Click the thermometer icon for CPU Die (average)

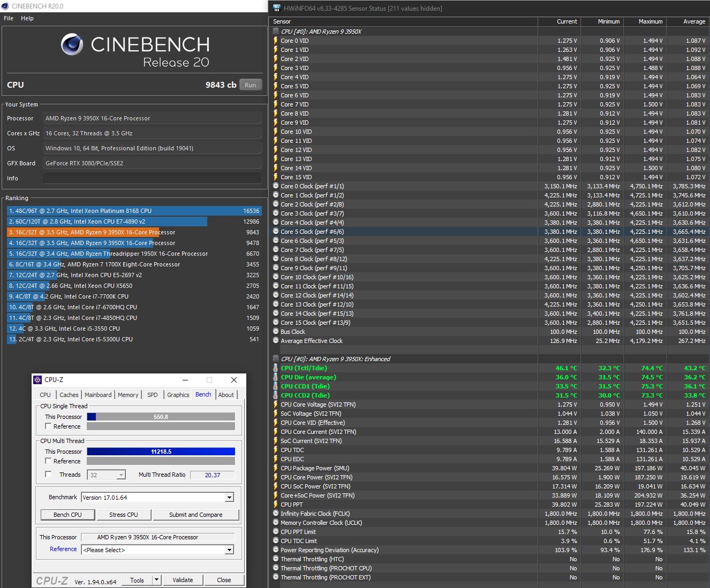coord(276,377)
